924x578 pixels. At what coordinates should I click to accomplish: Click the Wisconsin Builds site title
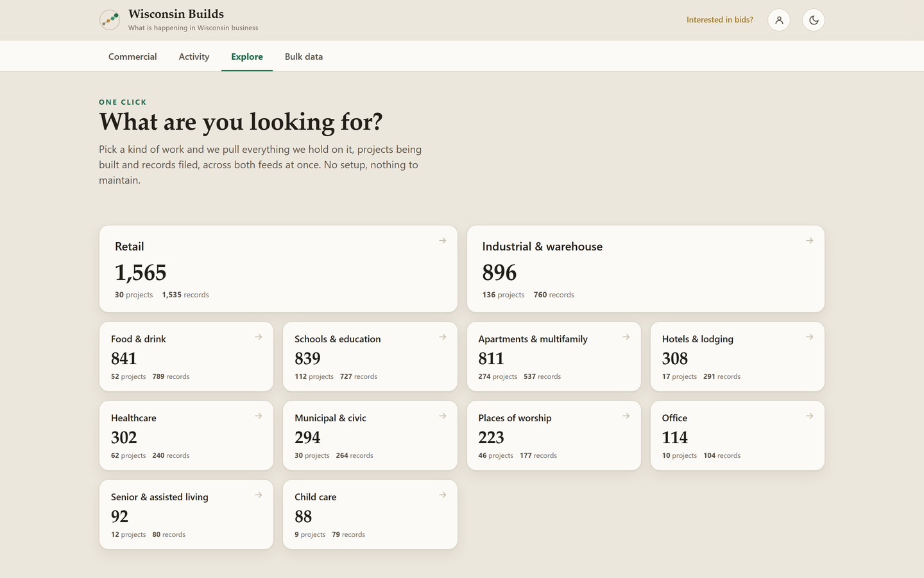click(176, 14)
